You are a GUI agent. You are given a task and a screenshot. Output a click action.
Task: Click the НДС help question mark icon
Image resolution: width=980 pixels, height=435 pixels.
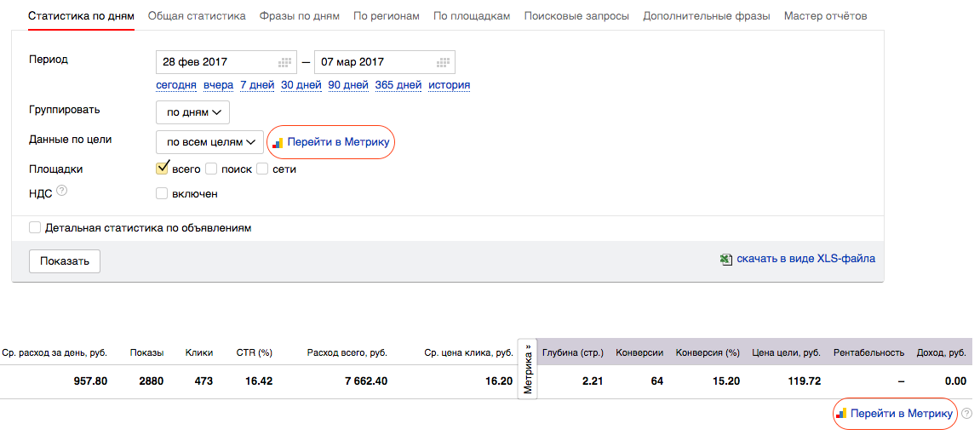point(61,192)
